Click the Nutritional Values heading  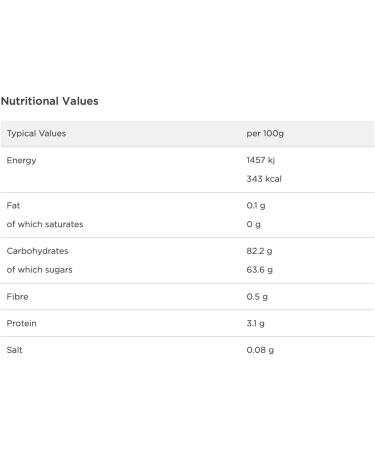coord(50,101)
